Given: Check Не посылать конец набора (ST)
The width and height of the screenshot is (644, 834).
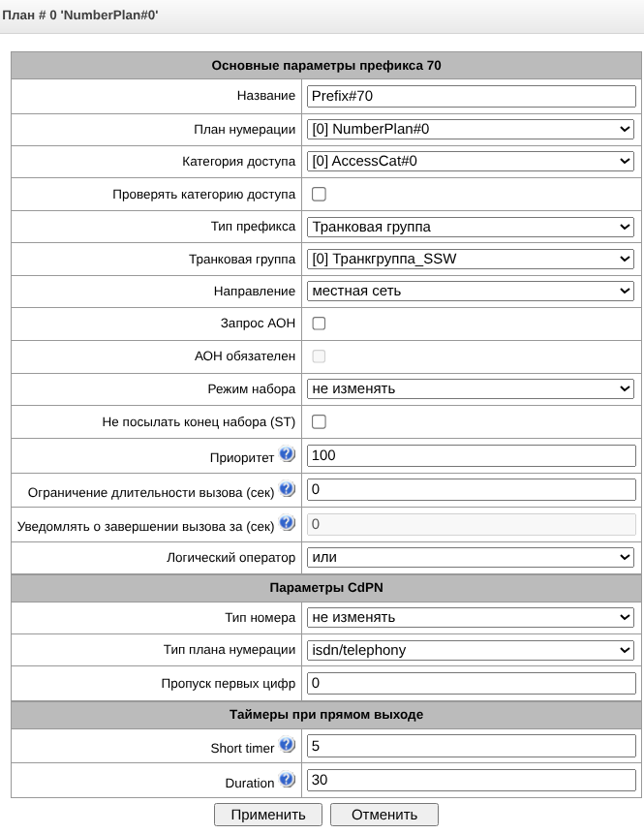Looking at the screenshot, I should coord(319,421).
